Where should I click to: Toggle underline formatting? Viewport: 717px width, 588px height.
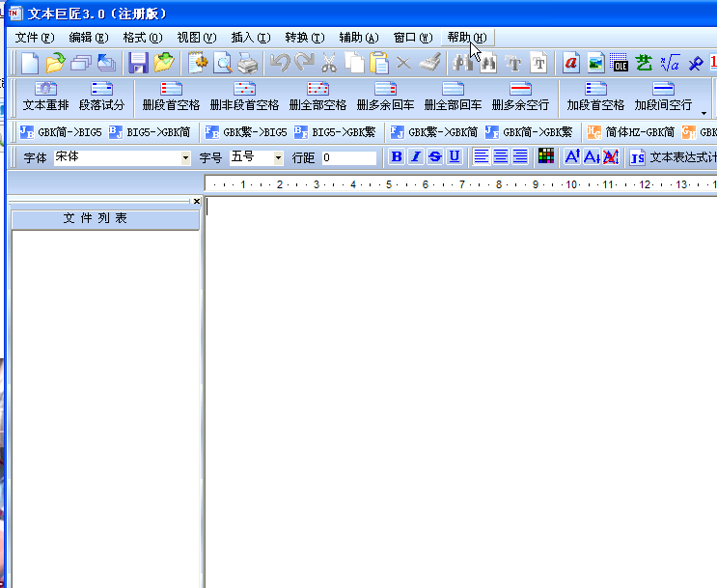coord(455,157)
